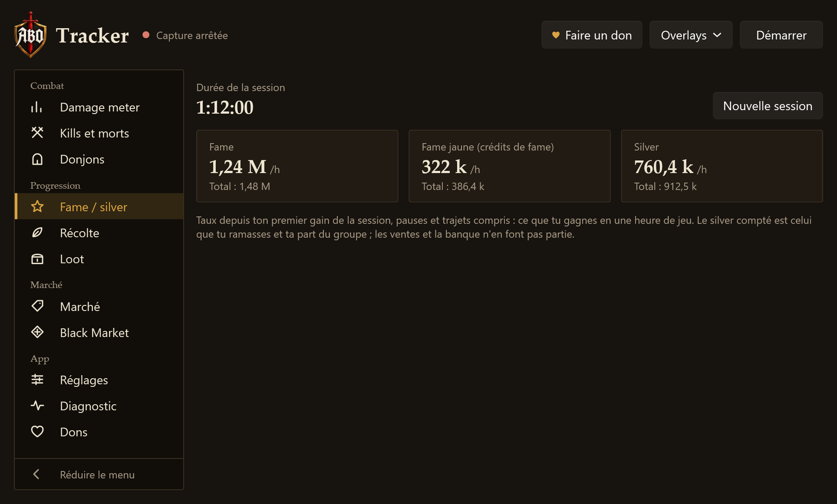Open the Damage meter page
The width and height of the screenshot is (837, 504).
point(99,107)
